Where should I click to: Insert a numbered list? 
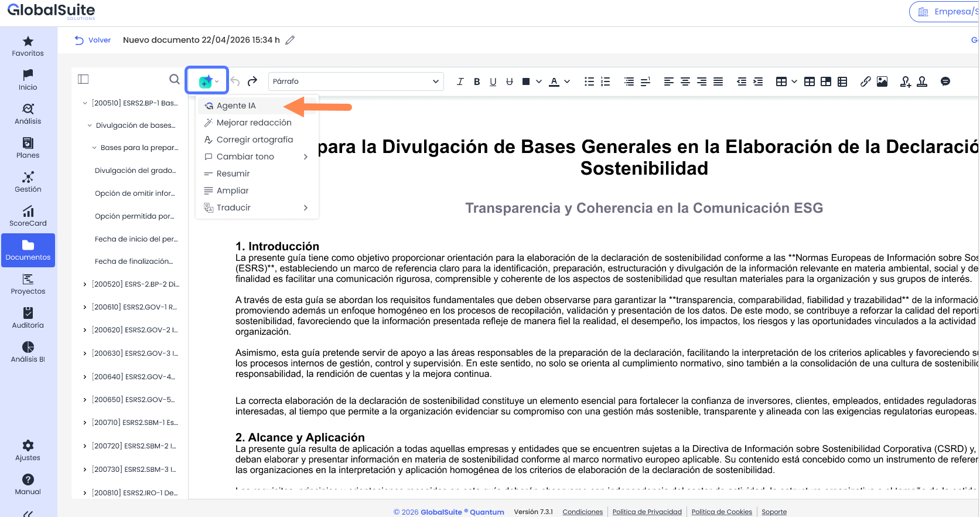tap(606, 81)
